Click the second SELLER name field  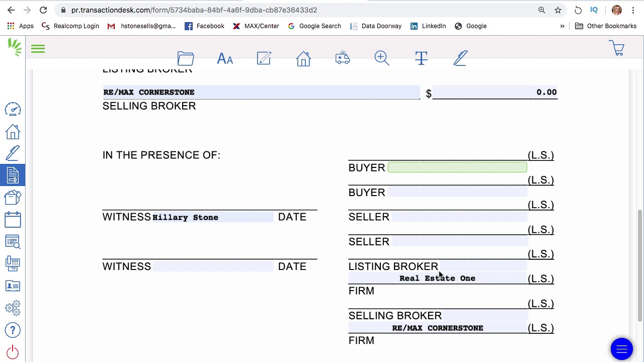(x=459, y=241)
